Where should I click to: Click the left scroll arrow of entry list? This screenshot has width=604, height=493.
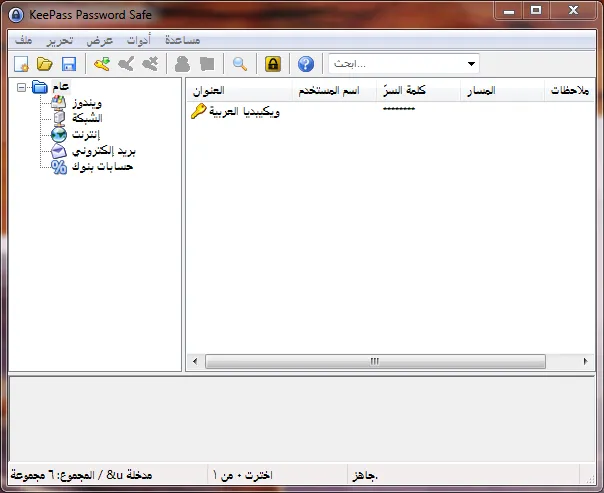[195, 361]
